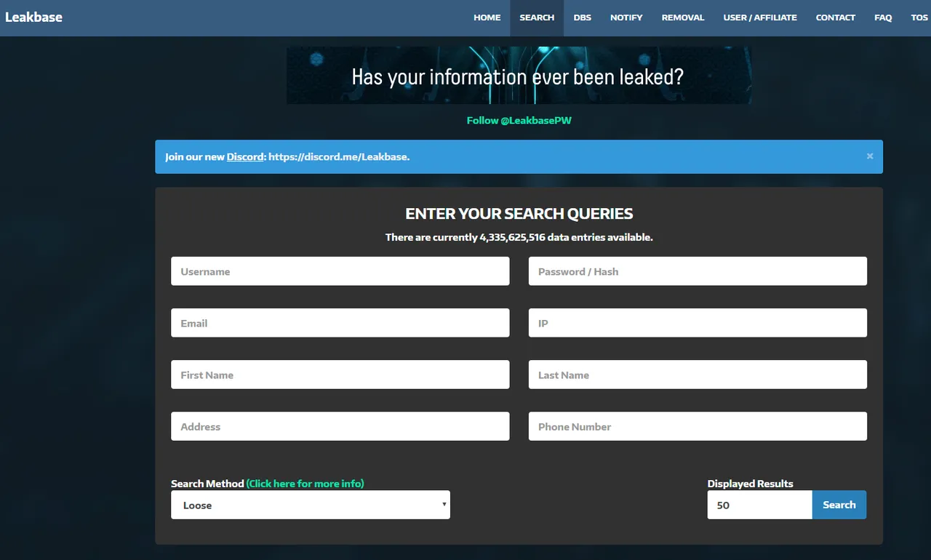
Task: Focus the Password / Hash field
Action: [698, 271]
